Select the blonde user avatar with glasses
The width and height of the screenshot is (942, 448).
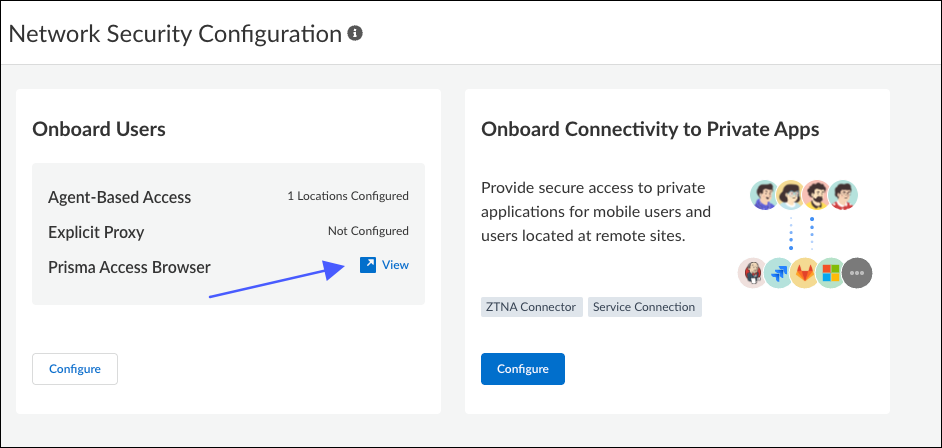[x=791, y=195]
